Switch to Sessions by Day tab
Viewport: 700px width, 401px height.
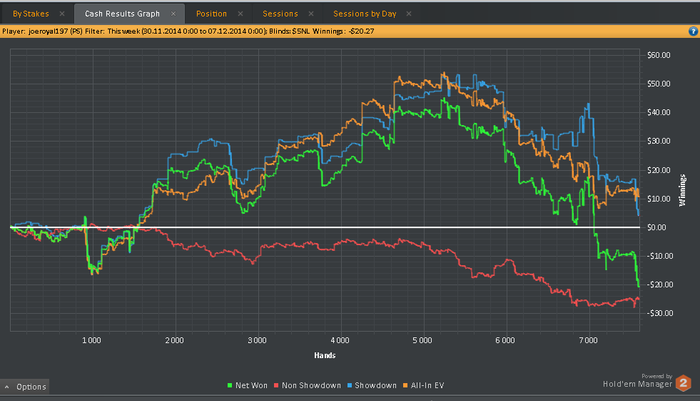[x=365, y=14]
